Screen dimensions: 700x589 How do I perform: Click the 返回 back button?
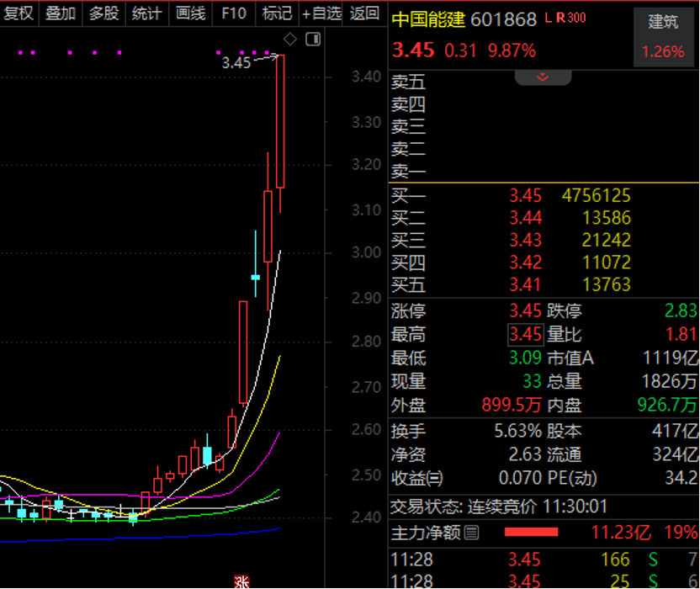point(364,13)
